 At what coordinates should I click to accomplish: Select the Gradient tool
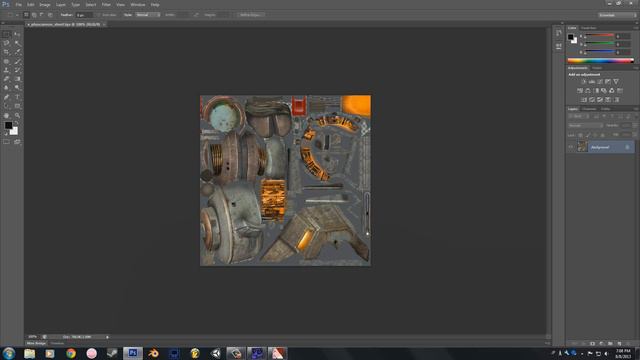(17, 79)
